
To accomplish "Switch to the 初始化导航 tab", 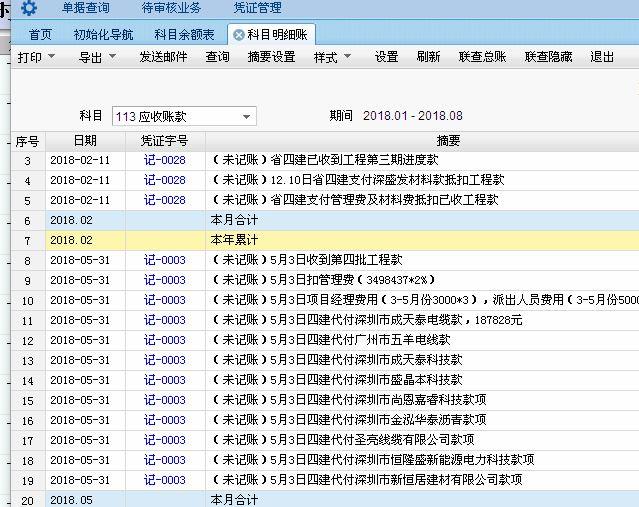I will coord(103,35).
